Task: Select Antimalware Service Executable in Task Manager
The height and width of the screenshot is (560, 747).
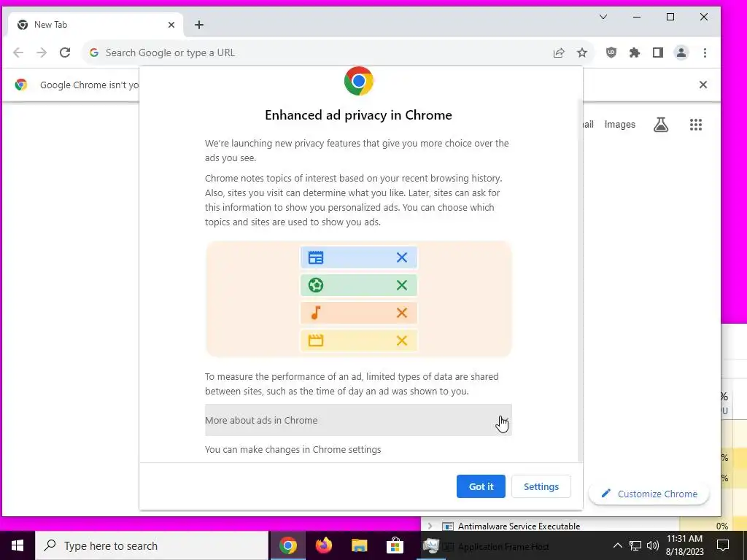Action: tap(519, 526)
